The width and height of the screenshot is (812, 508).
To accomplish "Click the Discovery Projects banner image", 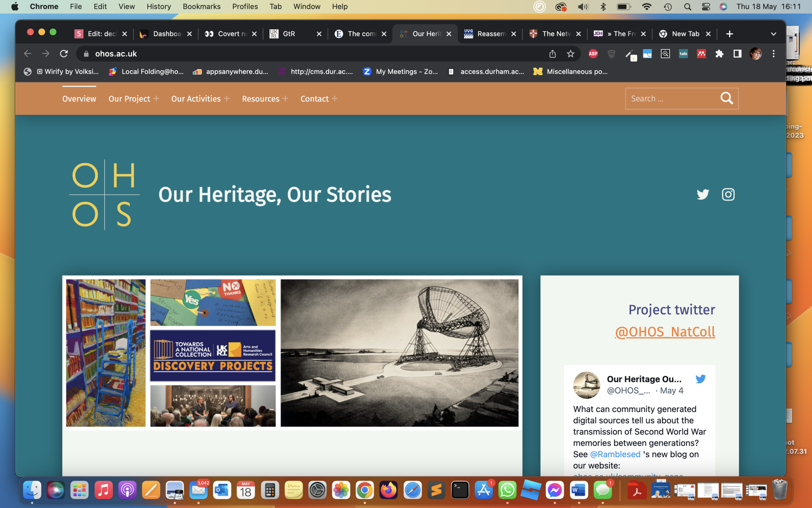I will (213, 356).
